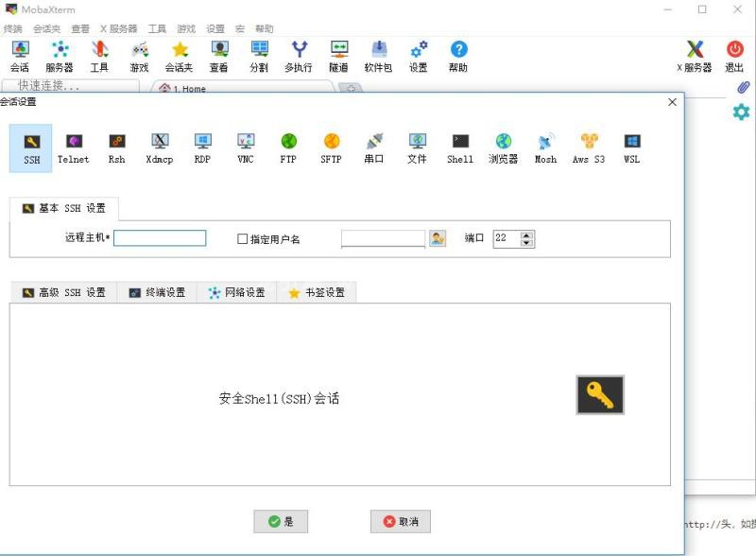Switch to the 高级 SSH 设置 tab
The width and height of the screenshot is (756, 556).
click(x=63, y=292)
